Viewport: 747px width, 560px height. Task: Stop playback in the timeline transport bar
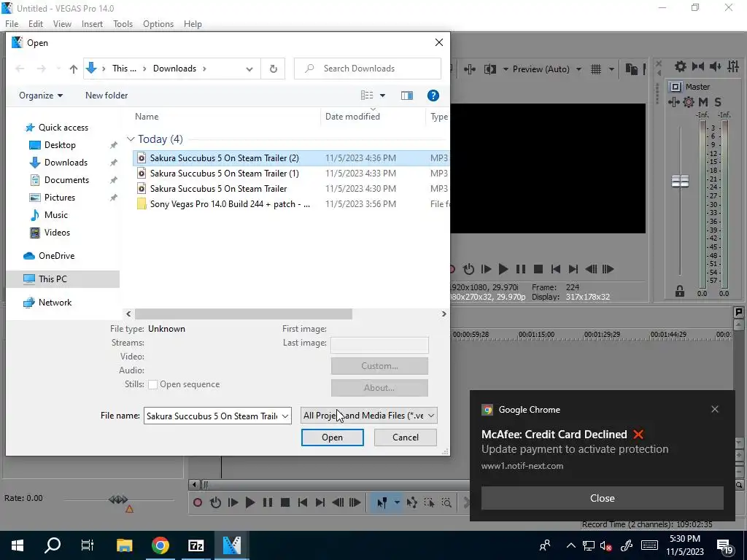tap(285, 502)
